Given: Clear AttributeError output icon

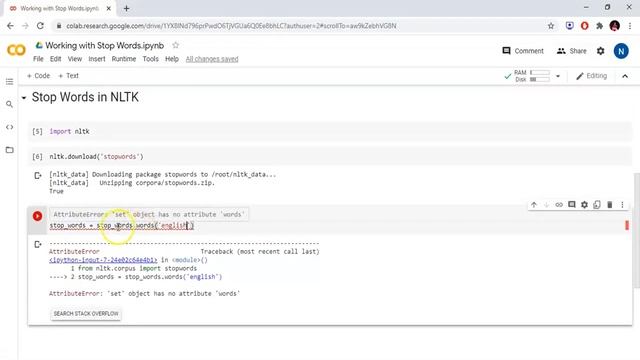Looking at the screenshot, I should click(38, 244).
